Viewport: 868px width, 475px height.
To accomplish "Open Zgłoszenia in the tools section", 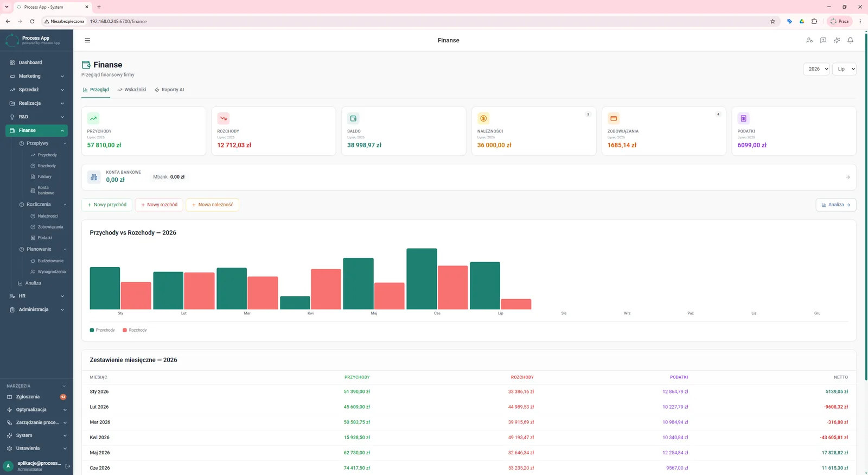I will coord(36,397).
